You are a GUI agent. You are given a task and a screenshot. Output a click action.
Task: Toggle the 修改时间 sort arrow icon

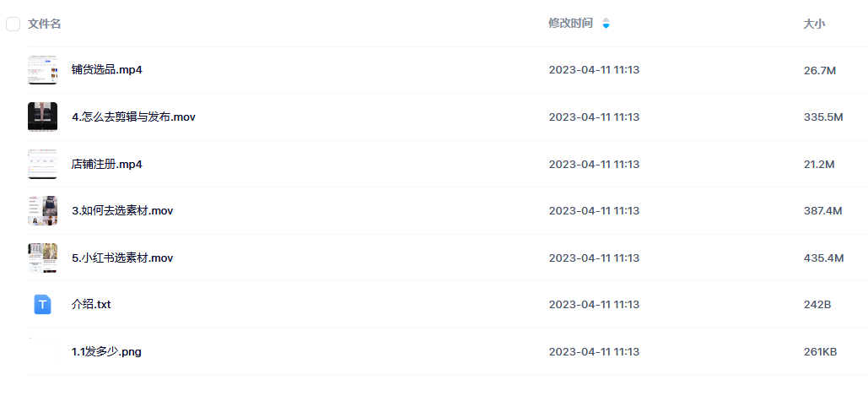[x=607, y=24]
